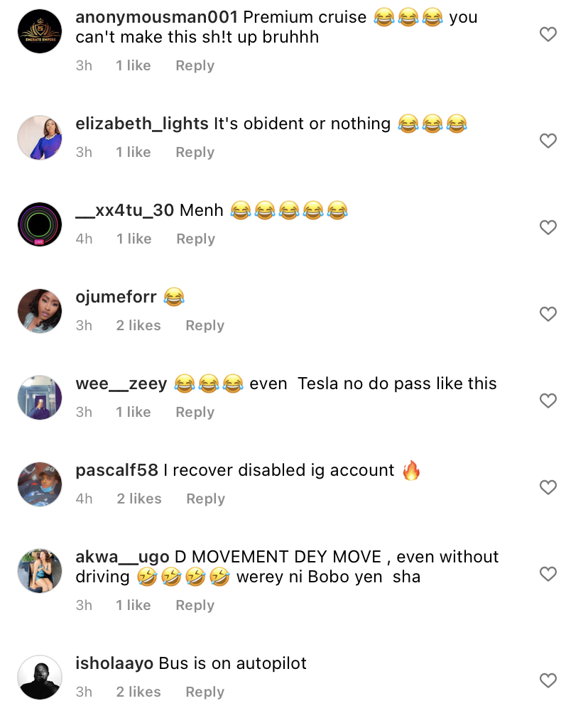The height and width of the screenshot is (713, 588).
Task: Open anonymousman001's profile picture
Action: [x=40, y=31]
